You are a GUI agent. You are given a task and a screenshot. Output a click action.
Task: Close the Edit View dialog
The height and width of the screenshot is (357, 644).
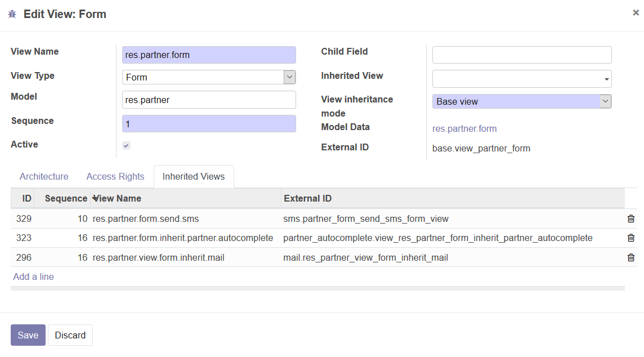(636, 13)
